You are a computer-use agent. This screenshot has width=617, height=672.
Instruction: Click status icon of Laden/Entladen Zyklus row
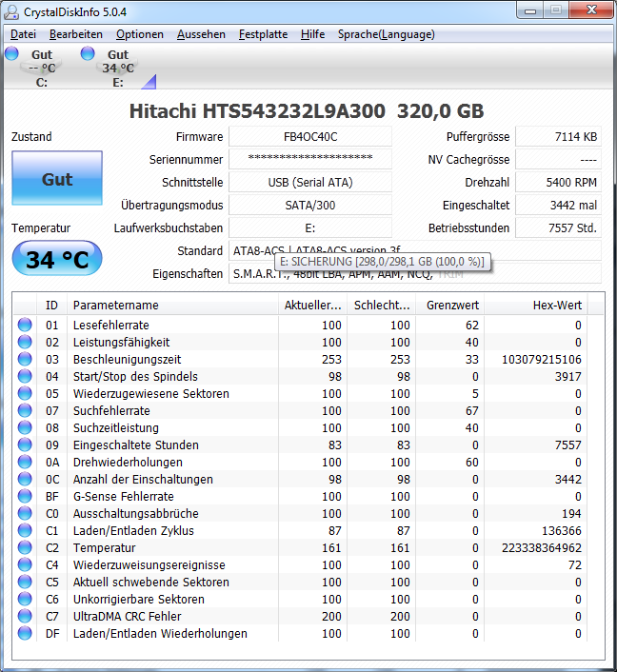coord(25,530)
